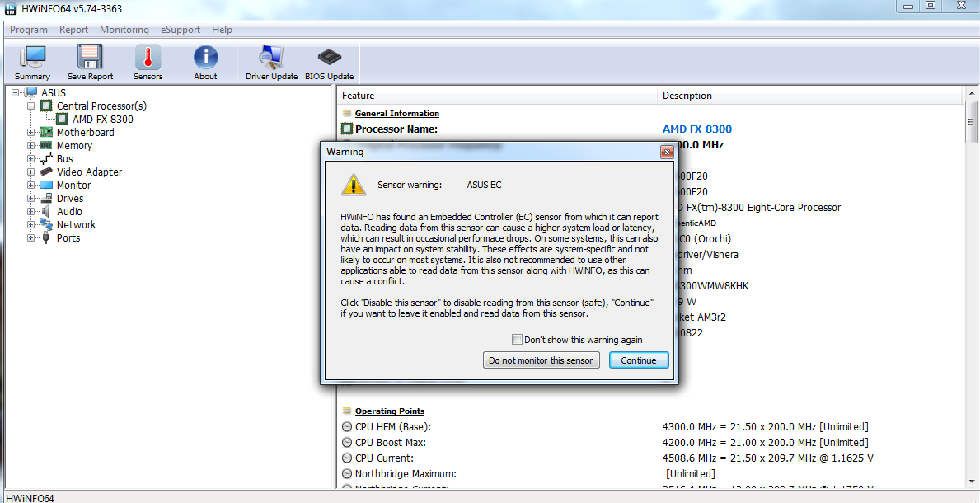
Task: Click the About info icon
Action: point(205,57)
